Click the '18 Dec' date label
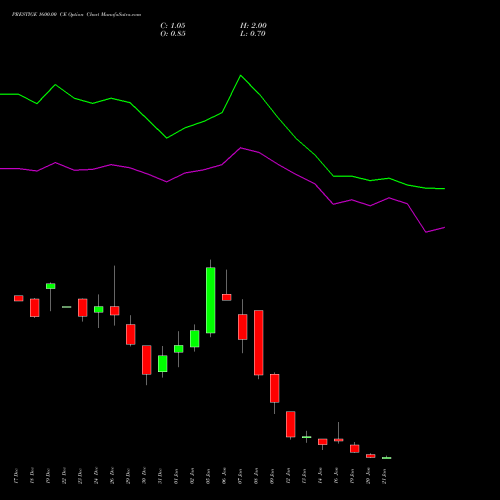The image size is (500, 500). tap(32, 476)
